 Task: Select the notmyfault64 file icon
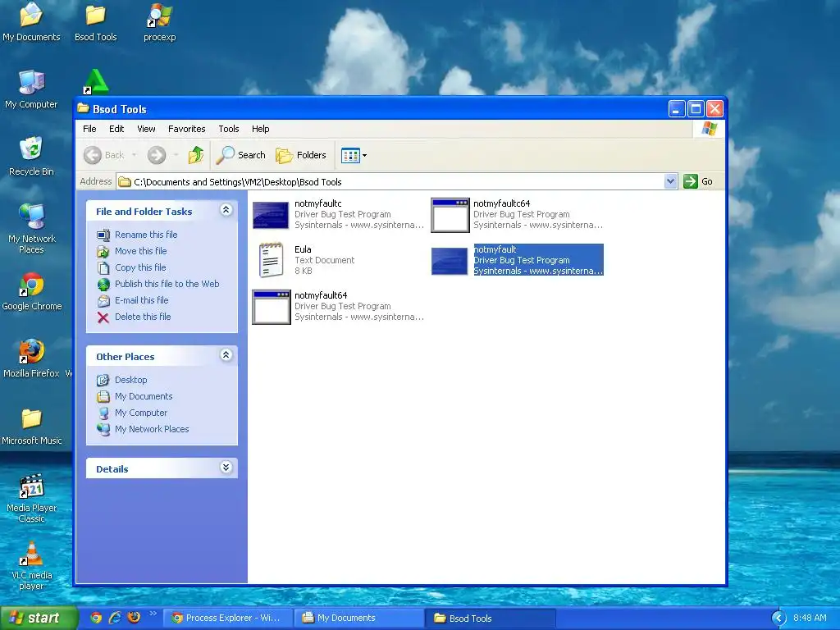[x=271, y=307]
